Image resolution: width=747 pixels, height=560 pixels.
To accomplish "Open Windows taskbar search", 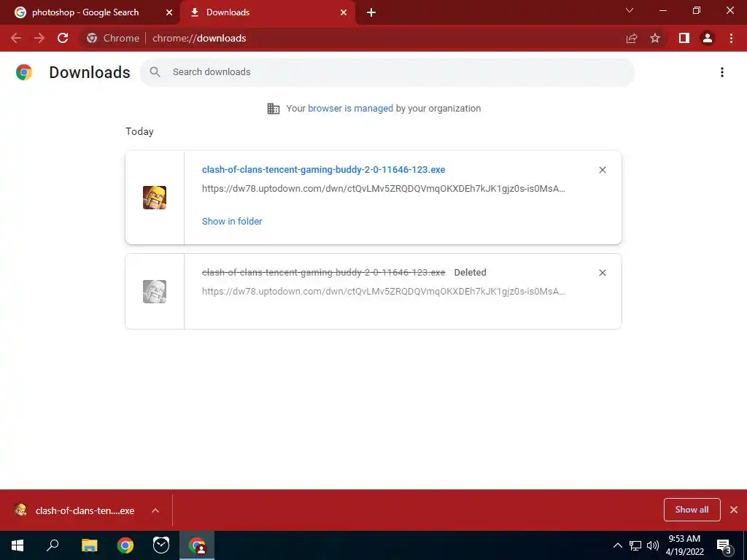I will (x=53, y=545).
